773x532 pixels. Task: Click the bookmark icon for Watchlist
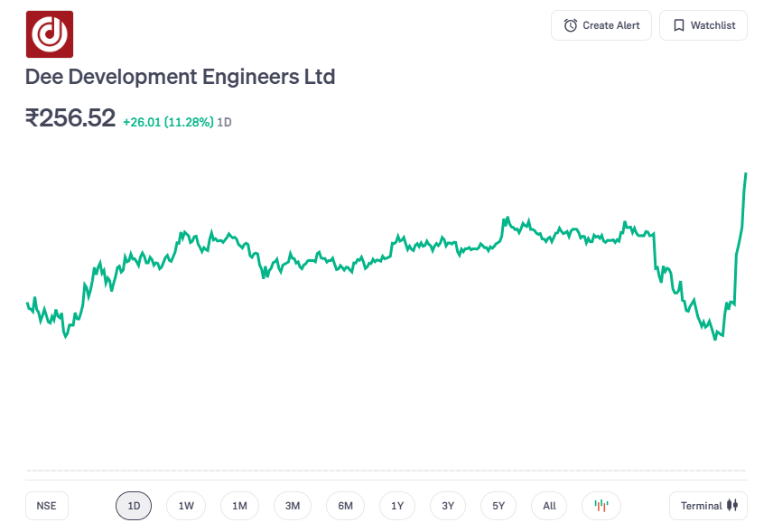[679, 25]
